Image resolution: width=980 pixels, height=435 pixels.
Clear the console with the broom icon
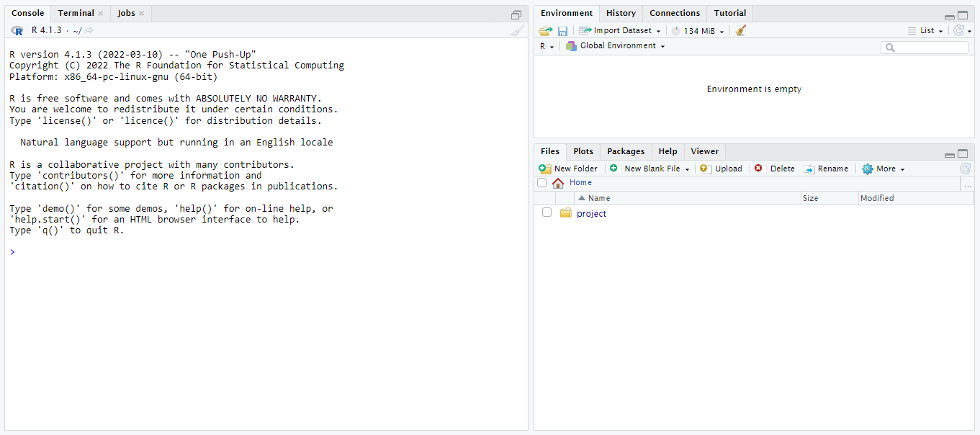pos(517,30)
